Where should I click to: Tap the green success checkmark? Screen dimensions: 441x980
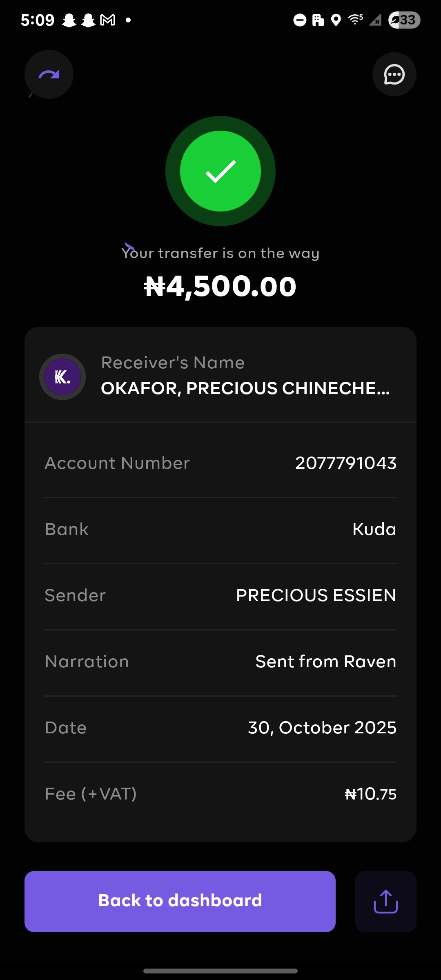point(220,171)
